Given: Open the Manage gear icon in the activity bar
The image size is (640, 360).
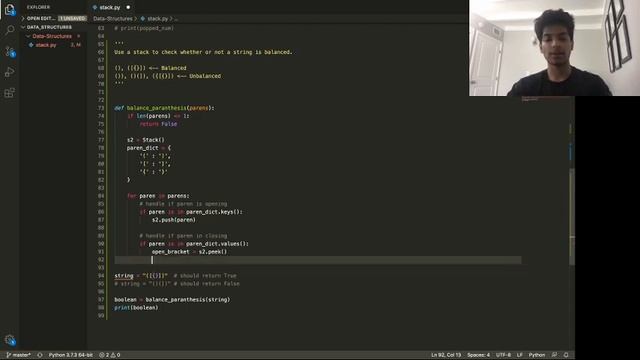Looking at the screenshot, I should click(x=10, y=340).
